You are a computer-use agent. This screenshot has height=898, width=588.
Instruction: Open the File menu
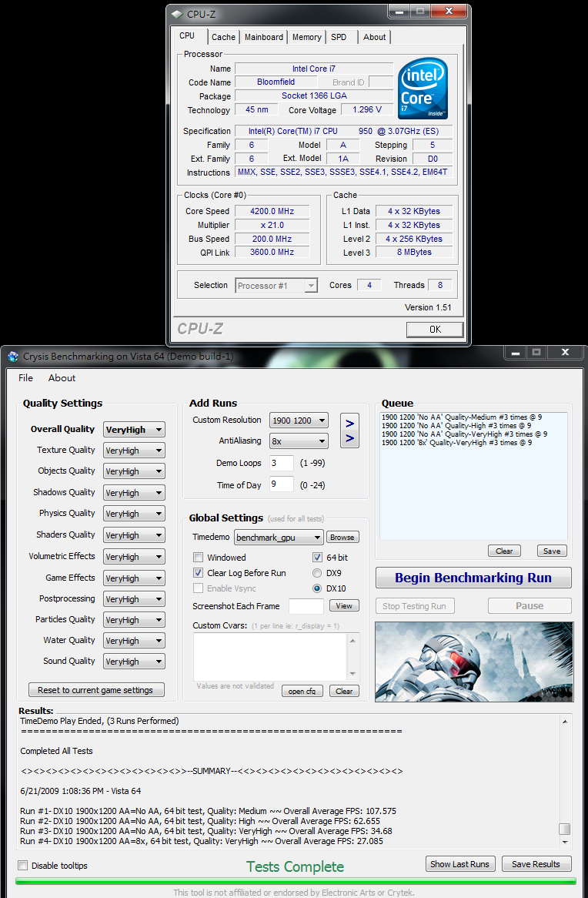click(x=25, y=378)
